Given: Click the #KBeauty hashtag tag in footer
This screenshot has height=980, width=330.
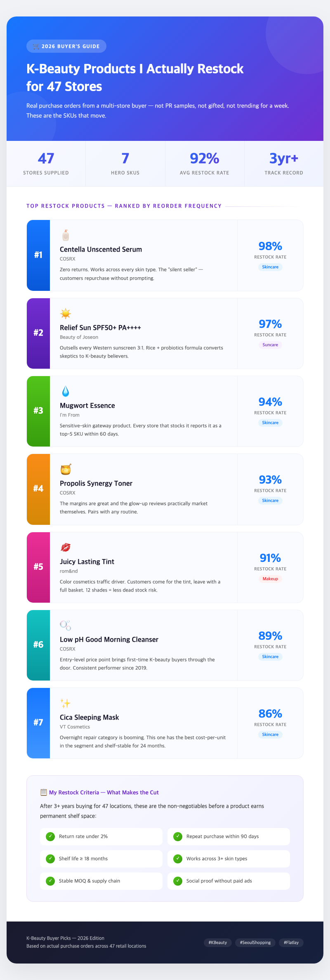Looking at the screenshot, I should [218, 942].
